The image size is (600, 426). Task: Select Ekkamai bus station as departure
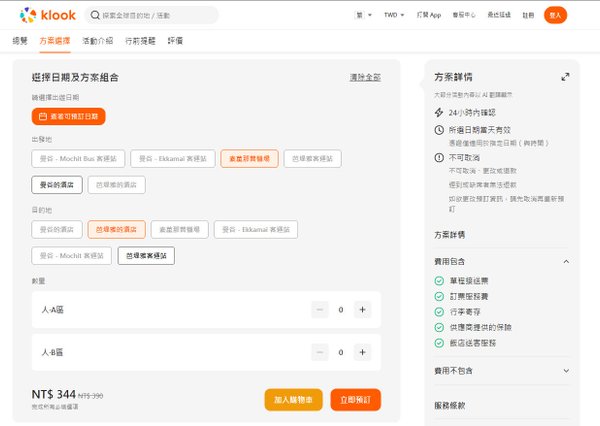pyautogui.click(x=173, y=158)
